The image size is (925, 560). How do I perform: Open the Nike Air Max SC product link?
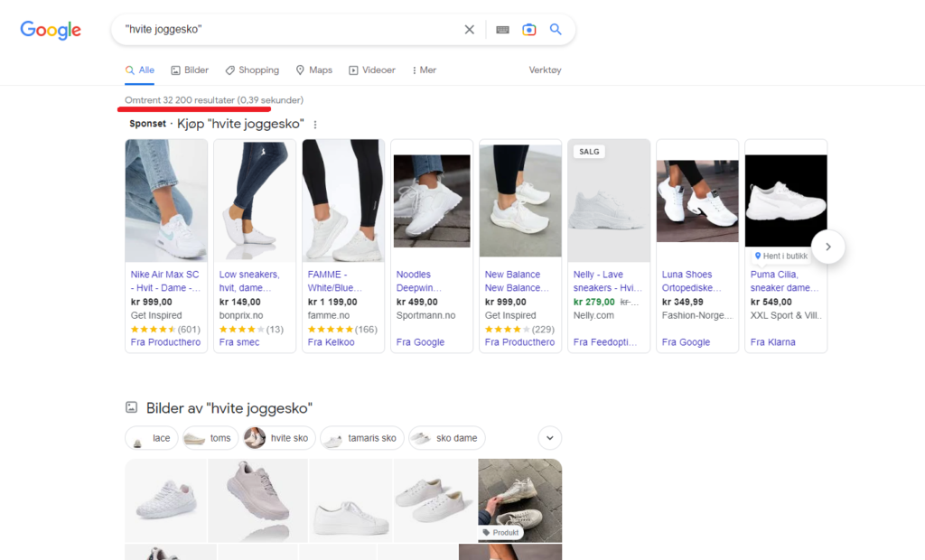coord(164,280)
